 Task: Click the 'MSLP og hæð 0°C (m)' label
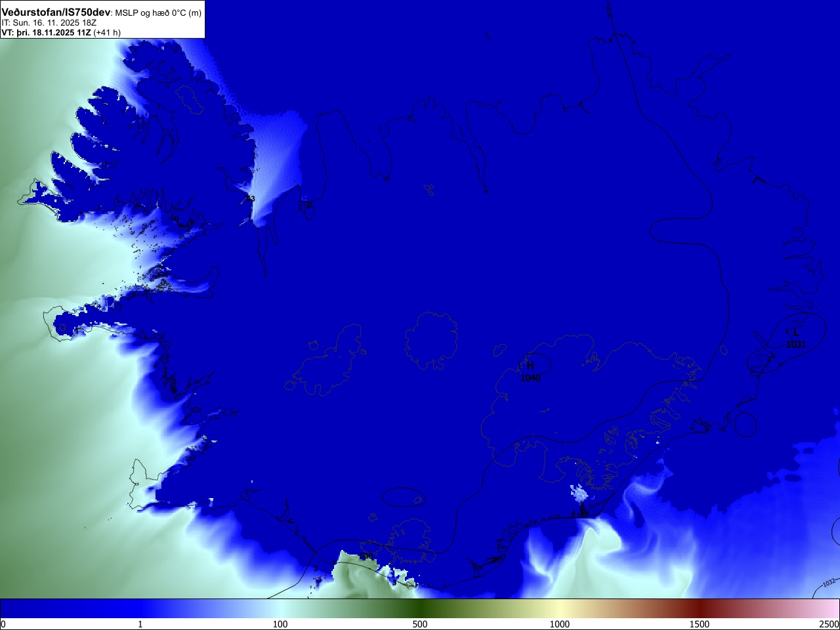(158, 13)
